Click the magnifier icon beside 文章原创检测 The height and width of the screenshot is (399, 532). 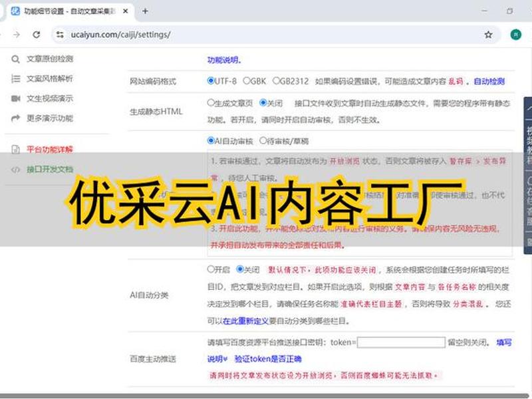[15, 59]
